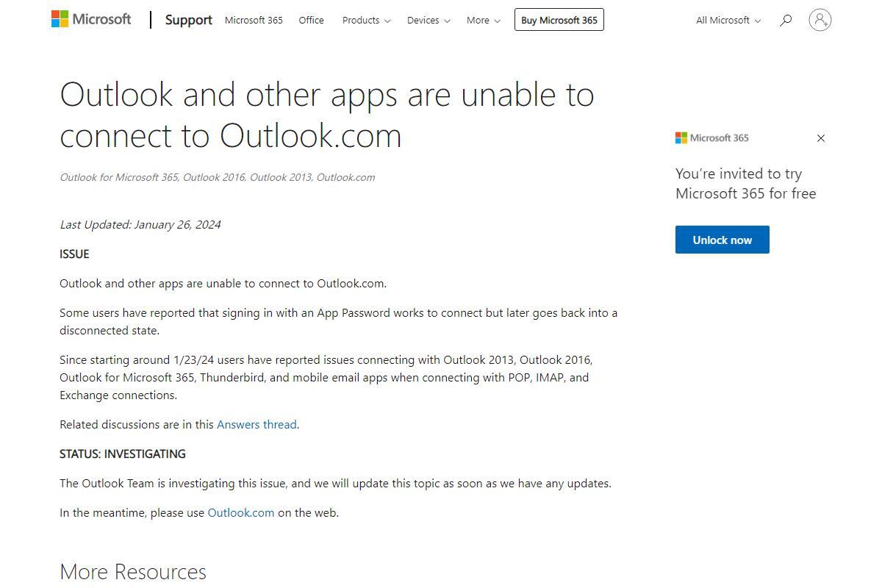The height and width of the screenshot is (588, 882).
Task: Expand the Products dropdown menu
Action: 366,21
